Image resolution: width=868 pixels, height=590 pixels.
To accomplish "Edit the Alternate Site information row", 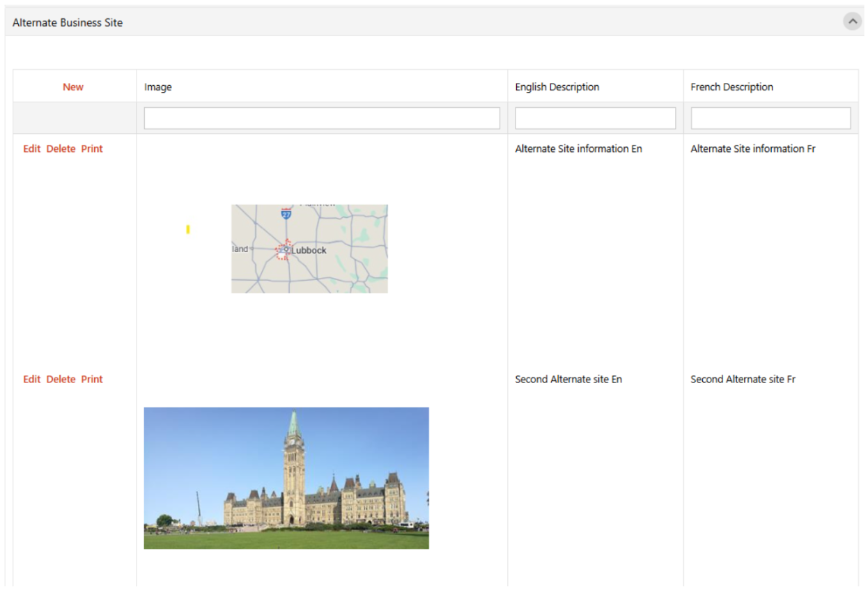I will (32, 149).
